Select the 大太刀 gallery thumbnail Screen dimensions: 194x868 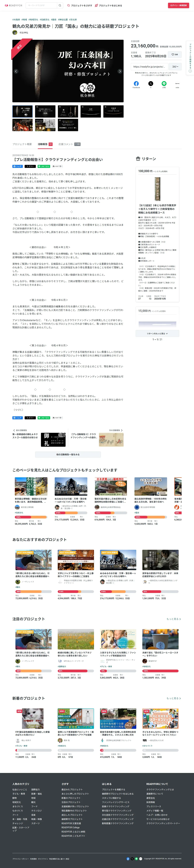coord(113,111)
